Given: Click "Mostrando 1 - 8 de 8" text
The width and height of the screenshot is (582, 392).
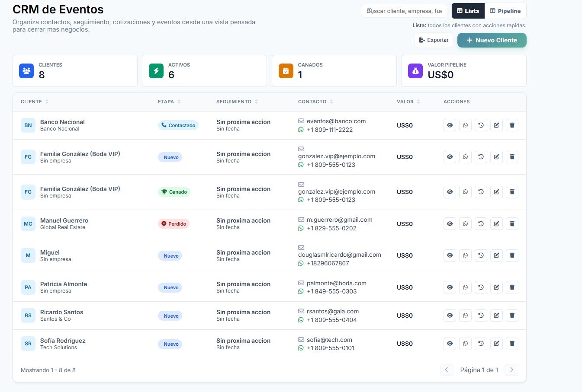Looking at the screenshot, I should point(48,370).
